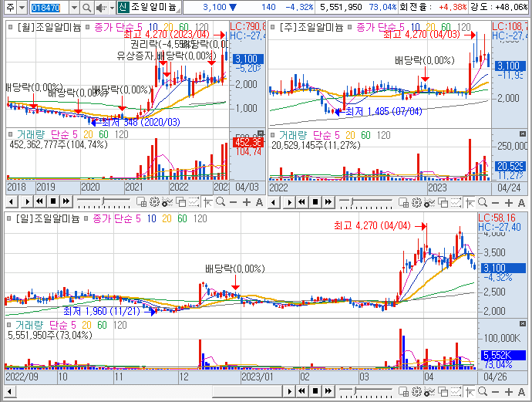Add indicator to monthly chart icon
Screen dimensions: 532x402
pos(167,202)
